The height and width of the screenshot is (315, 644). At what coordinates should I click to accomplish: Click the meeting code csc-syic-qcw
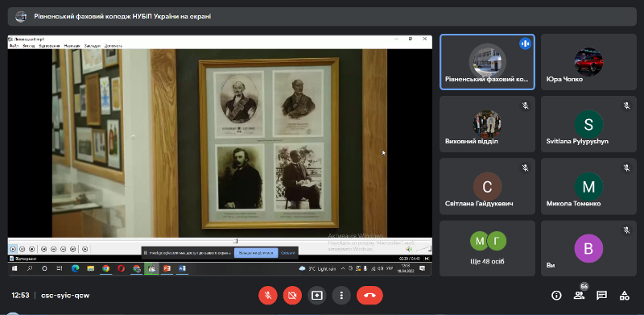pyautogui.click(x=65, y=295)
